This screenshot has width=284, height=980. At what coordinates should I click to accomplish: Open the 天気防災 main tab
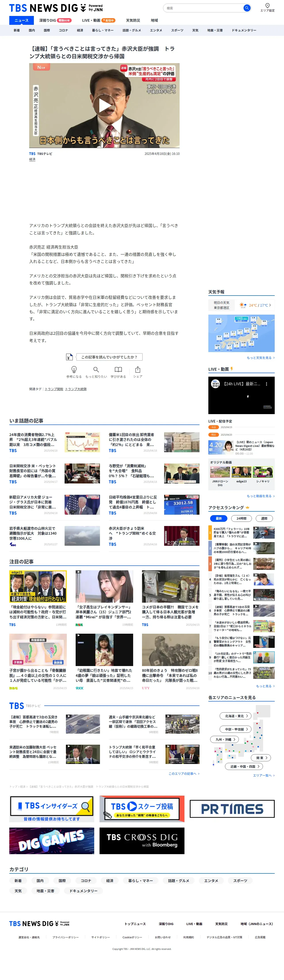133,21
